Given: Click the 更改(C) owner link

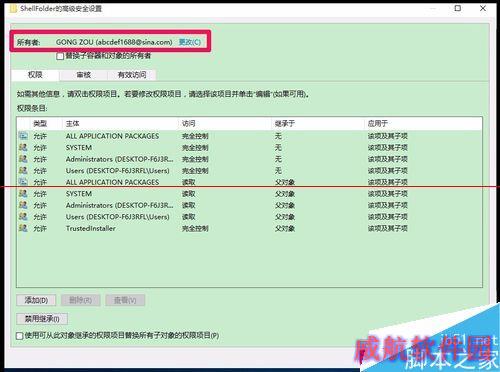Looking at the screenshot, I should 190,42.
